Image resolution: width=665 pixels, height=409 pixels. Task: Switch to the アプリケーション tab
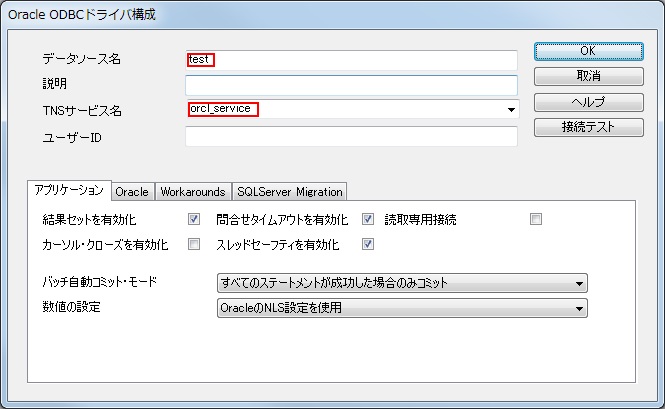point(70,190)
